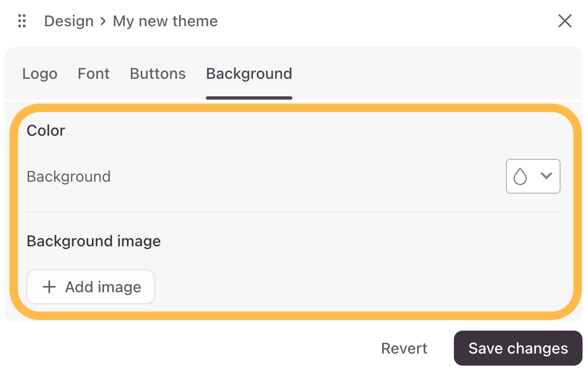588x370 pixels.
Task: Click the breadcrumb arrow after Design
Action: point(103,21)
